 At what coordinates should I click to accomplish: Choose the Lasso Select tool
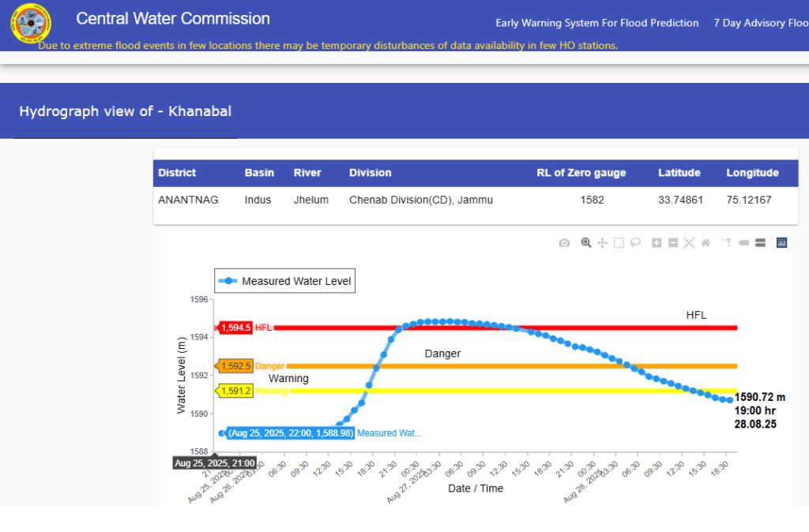(635, 243)
